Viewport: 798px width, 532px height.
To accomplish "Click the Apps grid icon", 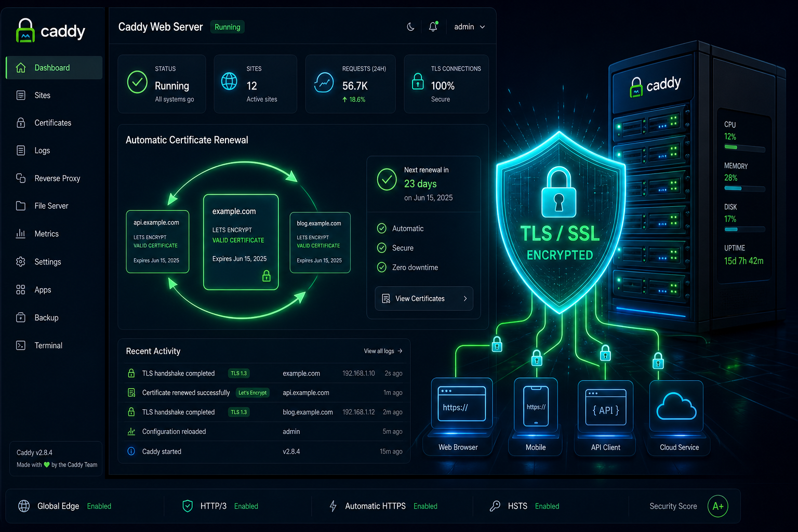I will (x=21, y=290).
